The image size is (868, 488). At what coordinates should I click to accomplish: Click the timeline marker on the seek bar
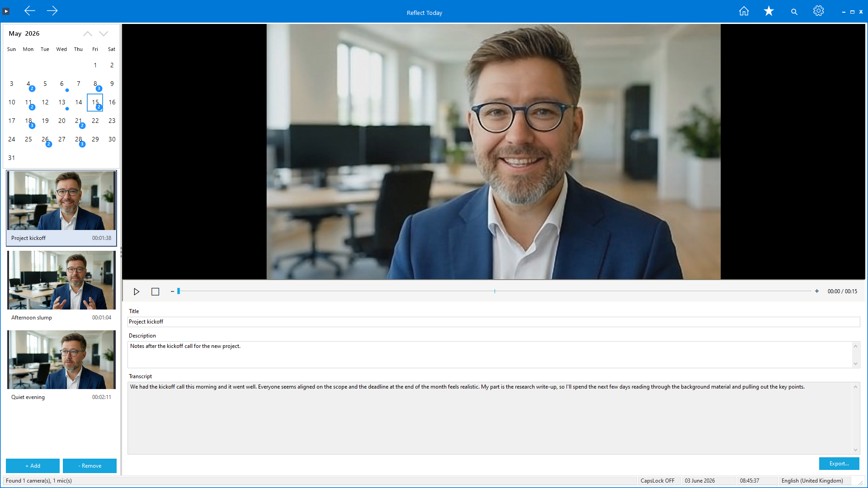tap(495, 291)
